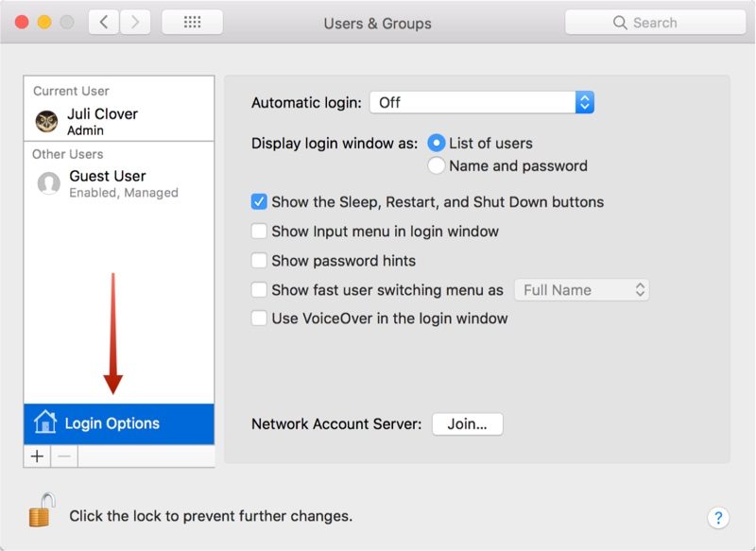Click in the Search field

pos(655,22)
